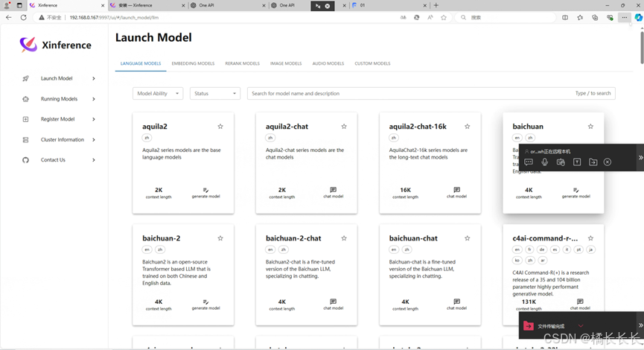Click the split screen icon in toolbar
Screen dimensions: 644x350
565,18
